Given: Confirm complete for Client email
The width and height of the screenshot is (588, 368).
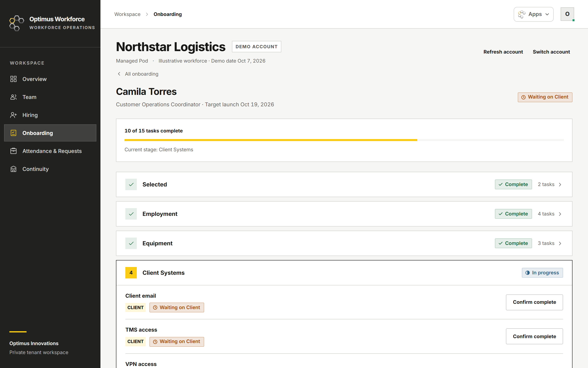Looking at the screenshot, I should (x=534, y=302).
